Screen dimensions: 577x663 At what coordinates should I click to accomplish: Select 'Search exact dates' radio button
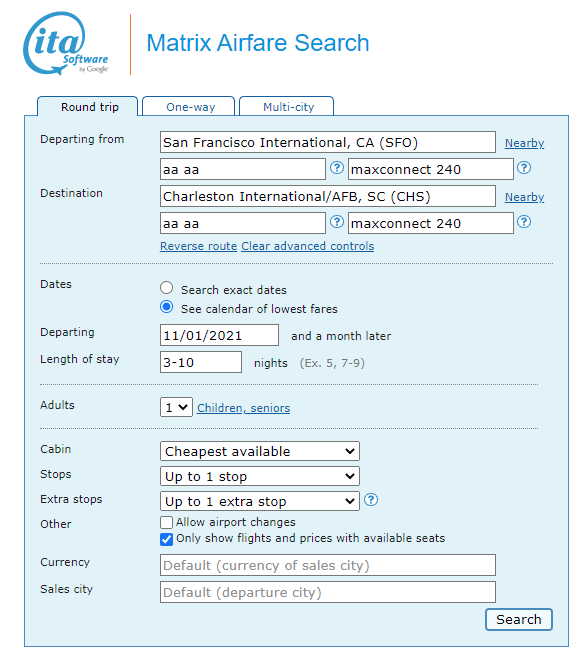click(x=167, y=288)
